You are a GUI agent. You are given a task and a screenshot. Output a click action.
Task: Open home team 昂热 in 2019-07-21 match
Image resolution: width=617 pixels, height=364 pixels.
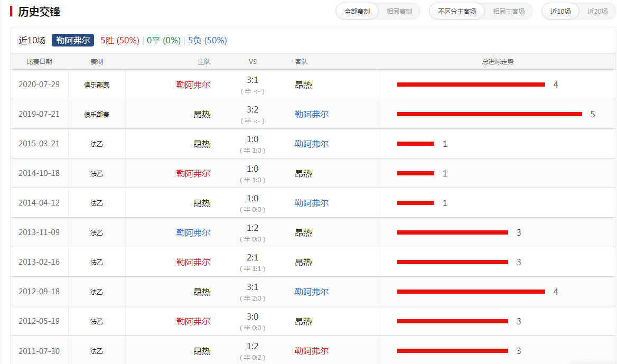(202, 114)
